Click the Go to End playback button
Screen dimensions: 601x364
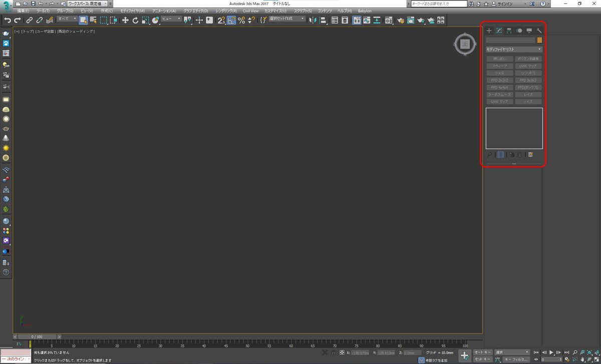566,352
